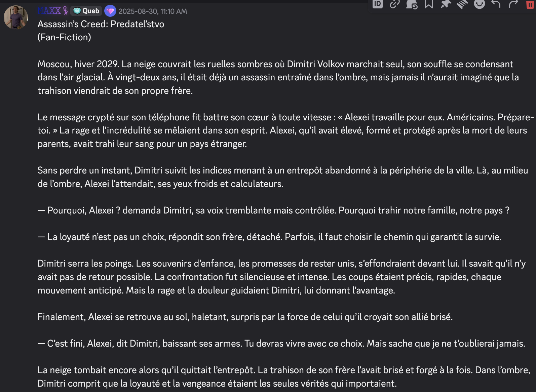Create a thread using the spool icon
The width and height of the screenshot is (536, 392).
click(x=462, y=4)
